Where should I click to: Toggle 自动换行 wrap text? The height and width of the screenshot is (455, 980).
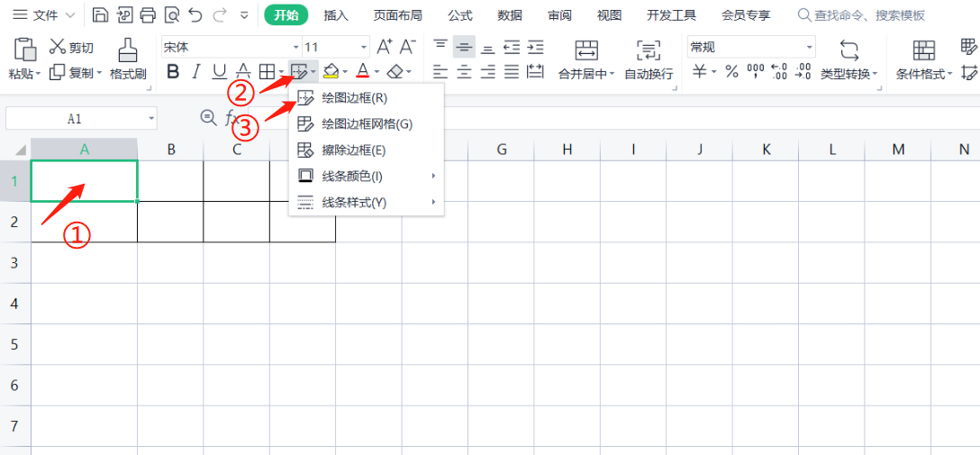point(649,60)
